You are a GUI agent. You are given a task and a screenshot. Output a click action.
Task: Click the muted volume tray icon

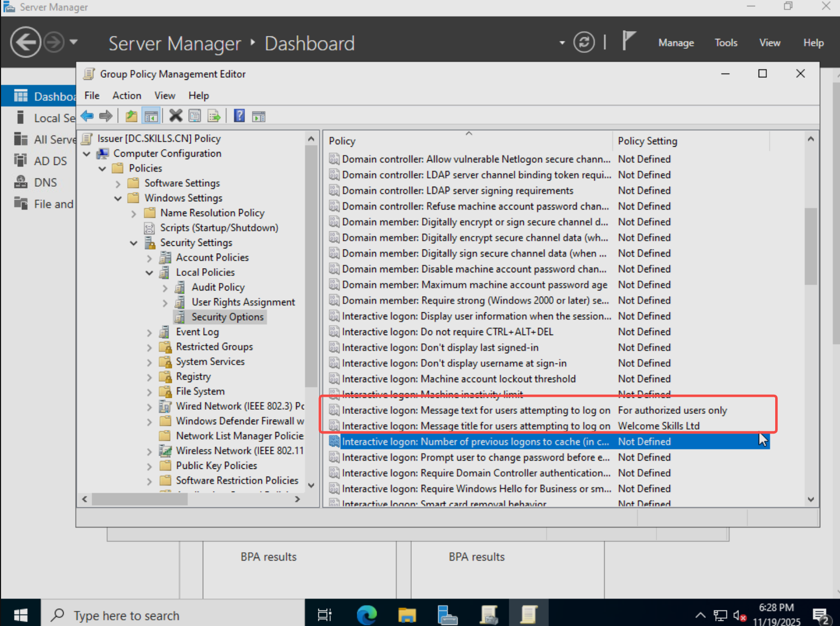click(x=740, y=616)
